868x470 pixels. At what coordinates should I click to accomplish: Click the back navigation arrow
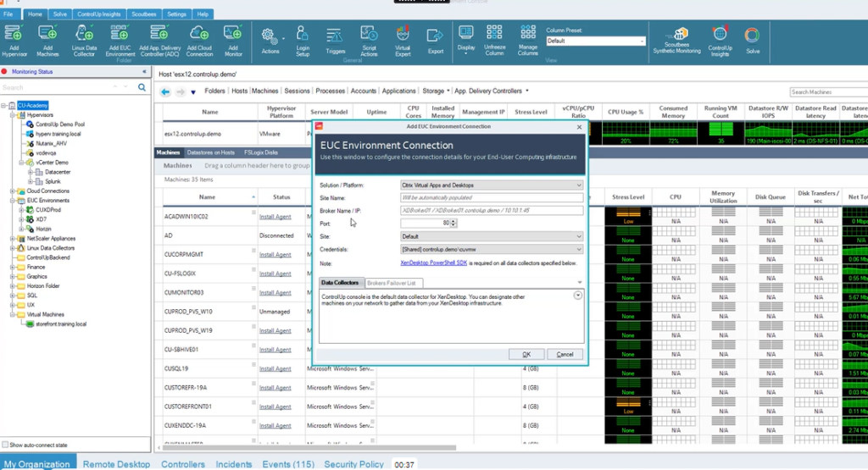click(x=165, y=91)
